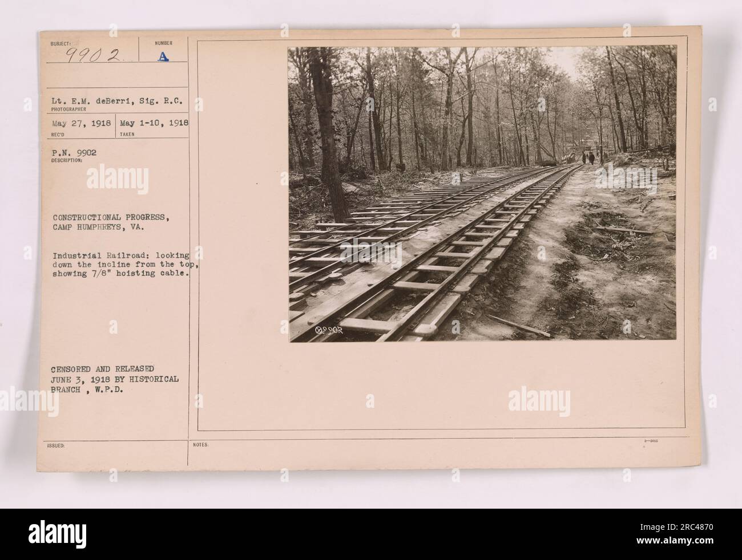Image resolution: width=742 pixels, height=560 pixels.
Task: Click the text showing 7/8" hoisting cable
Action: click(119, 273)
